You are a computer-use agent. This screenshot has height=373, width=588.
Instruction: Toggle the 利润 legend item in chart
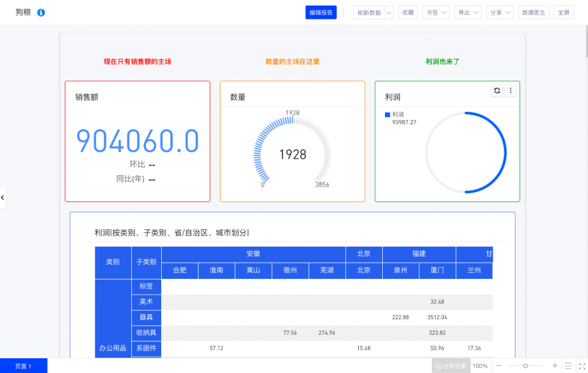pyautogui.click(x=395, y=115)
